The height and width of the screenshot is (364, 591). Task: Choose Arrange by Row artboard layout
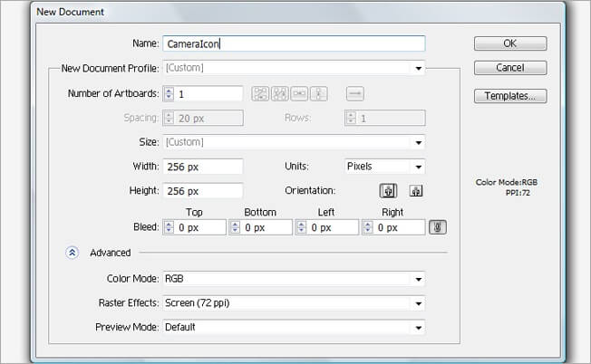(x=300, y=93)
